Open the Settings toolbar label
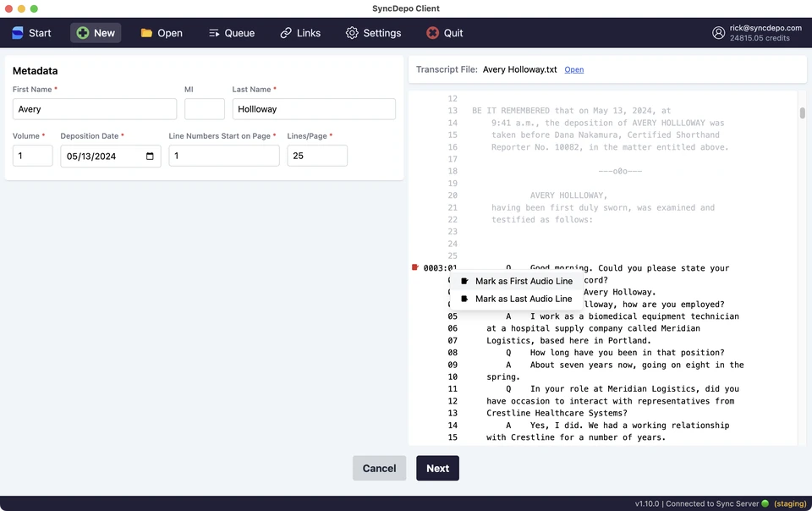This screenshot has height=511, width=812. click(x=382, y=33)
